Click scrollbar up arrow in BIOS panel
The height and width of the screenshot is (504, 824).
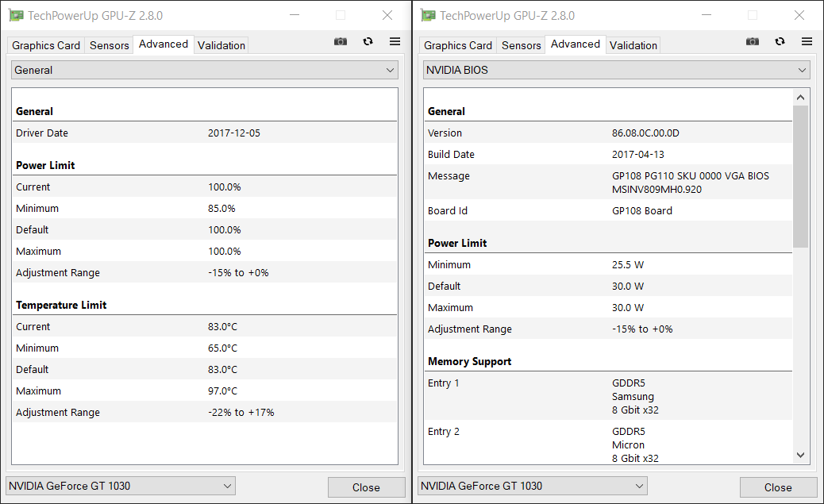click(x=800, y=97)
